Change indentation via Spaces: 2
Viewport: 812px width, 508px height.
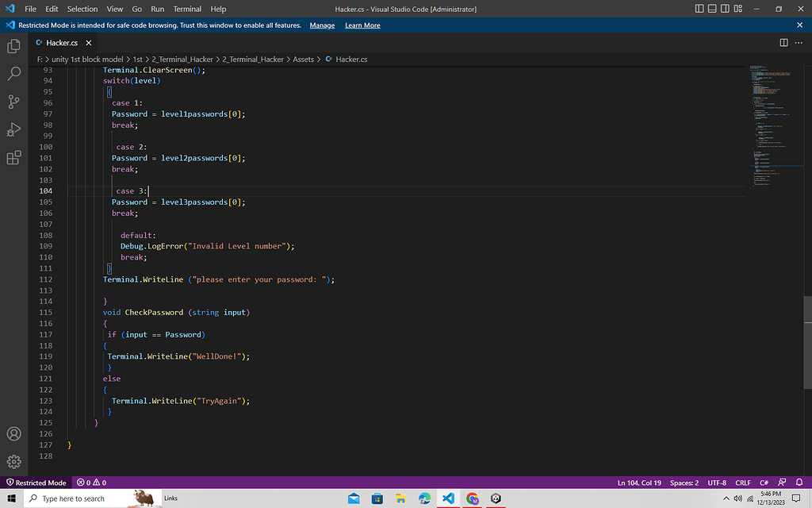(x=684, y=483)
